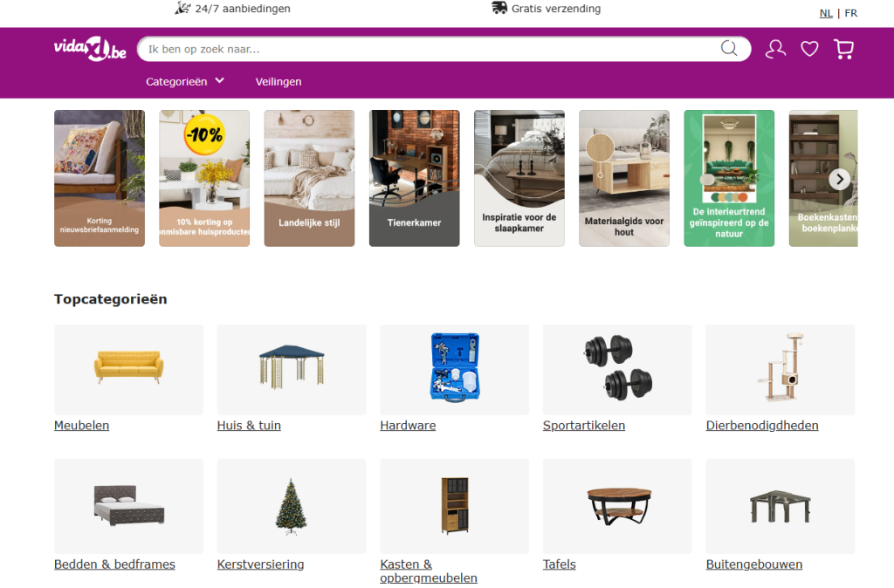
Task: Click the 24/7 aanbiedingen icon
Action: click(x=182, y=8)
